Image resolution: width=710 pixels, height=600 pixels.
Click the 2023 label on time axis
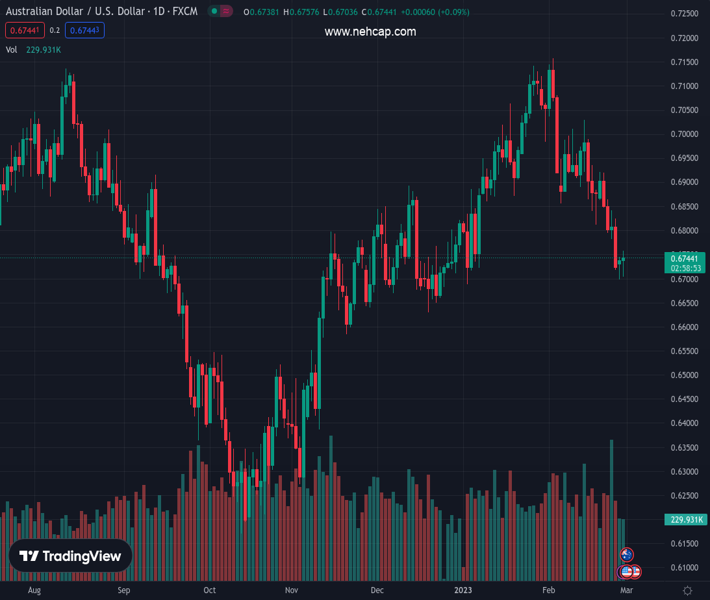coord(463,591)
